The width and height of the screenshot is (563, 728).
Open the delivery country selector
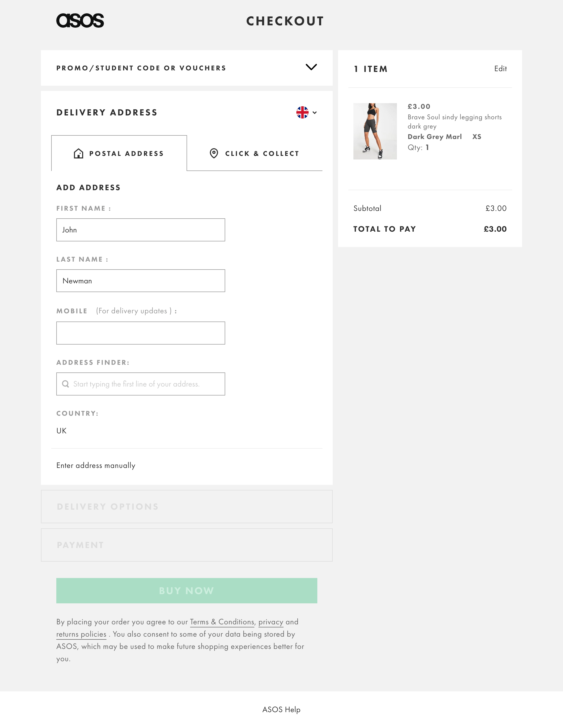click(307, 113)
